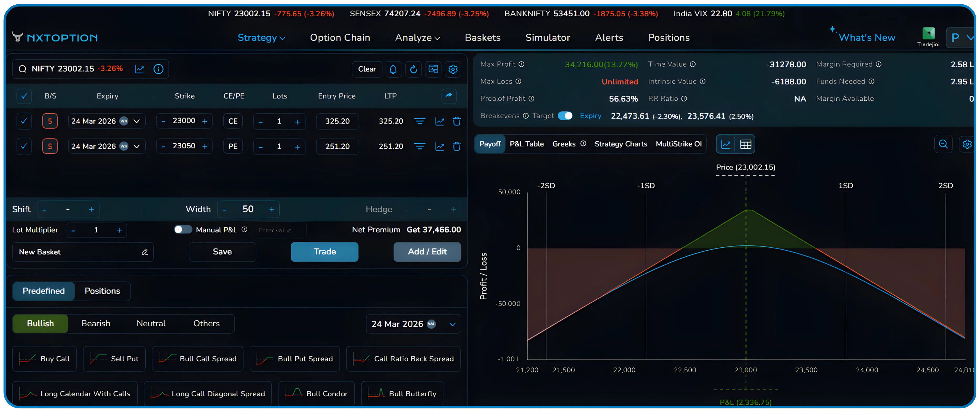The image size is (980, 412).
Task: Zoom out on the payoff chart
Action: tap(943, 144)
